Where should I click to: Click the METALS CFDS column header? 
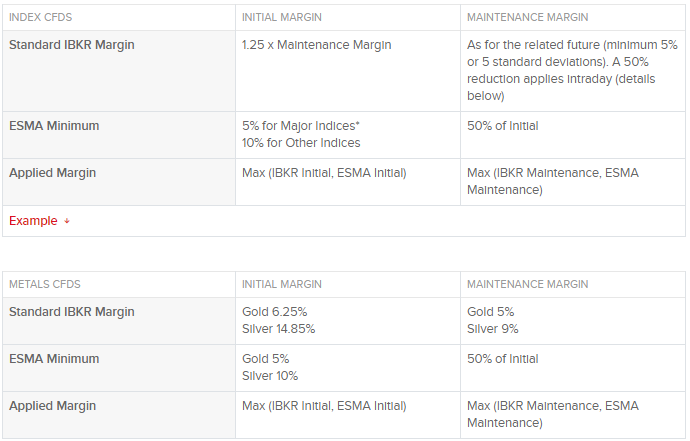pos(45,284)
